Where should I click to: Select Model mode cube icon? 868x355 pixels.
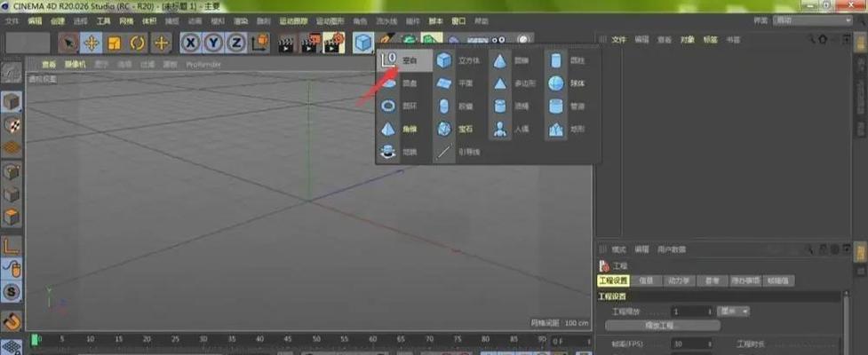[x=12, y=102]
